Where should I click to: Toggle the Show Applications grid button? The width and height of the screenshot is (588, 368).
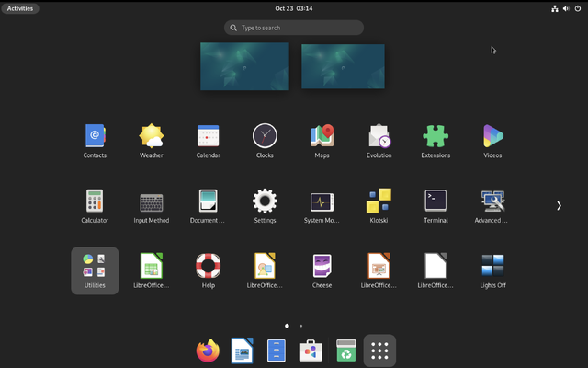[x=379, y=351]
